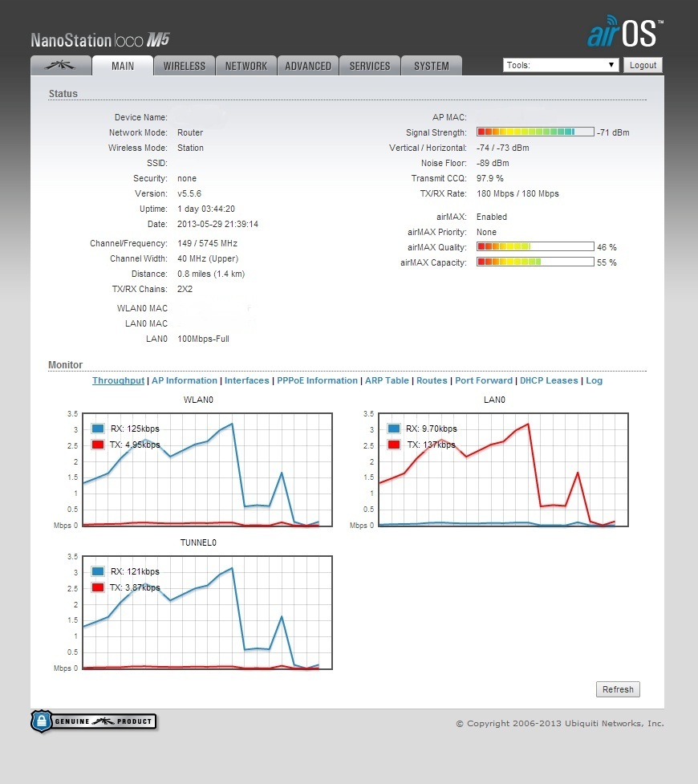The height and width of the screenshot is (784, 698).
Task: Click TX/RX Rate 180 Mbps / 180 Mbps
Action: [x=518, y=193]
